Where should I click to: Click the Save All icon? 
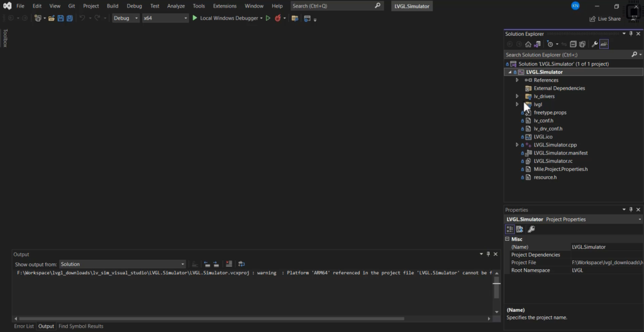(x=70, y=18)
